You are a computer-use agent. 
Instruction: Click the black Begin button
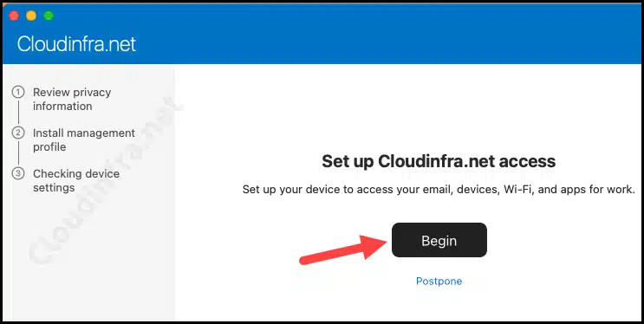click(439, 240)
